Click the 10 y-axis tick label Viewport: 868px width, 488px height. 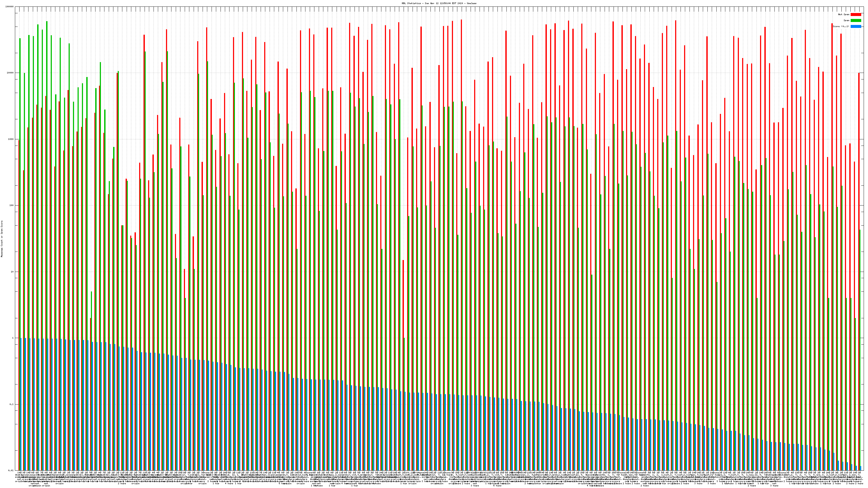pyautogui.click(x=12, y=272)
